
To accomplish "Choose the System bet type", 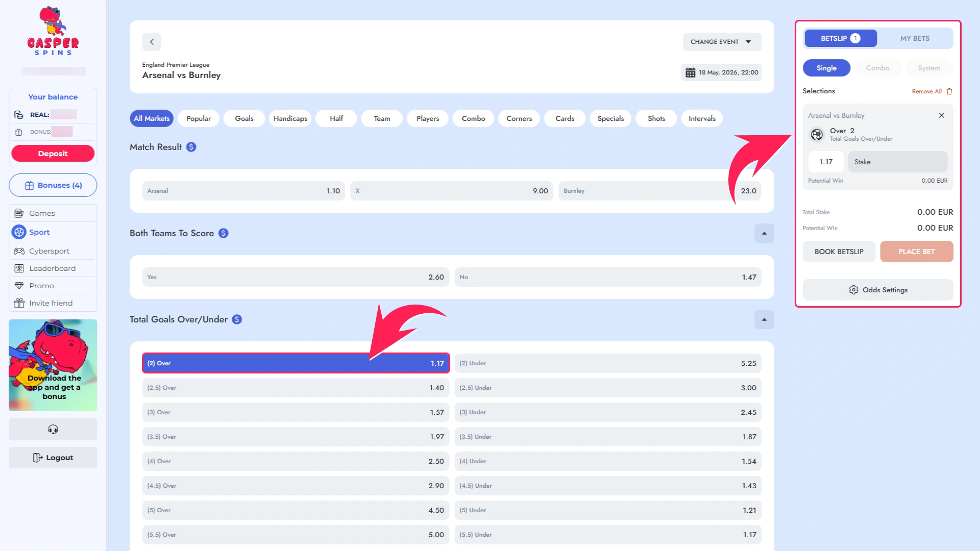I will click(929, 68).
